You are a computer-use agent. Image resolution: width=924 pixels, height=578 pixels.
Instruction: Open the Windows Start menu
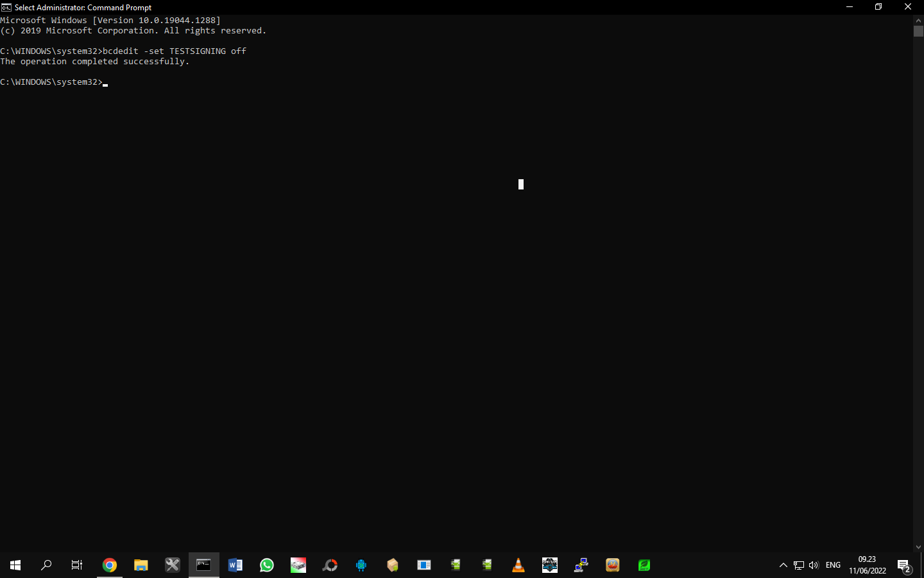pyautogui.click(x=15, y=565)
